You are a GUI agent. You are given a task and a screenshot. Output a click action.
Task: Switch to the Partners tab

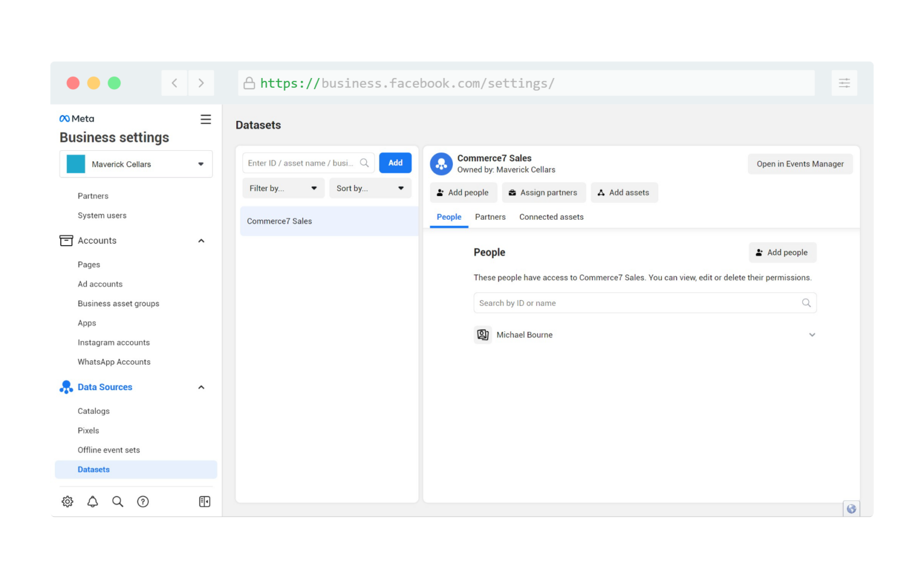tap(490, 217)
